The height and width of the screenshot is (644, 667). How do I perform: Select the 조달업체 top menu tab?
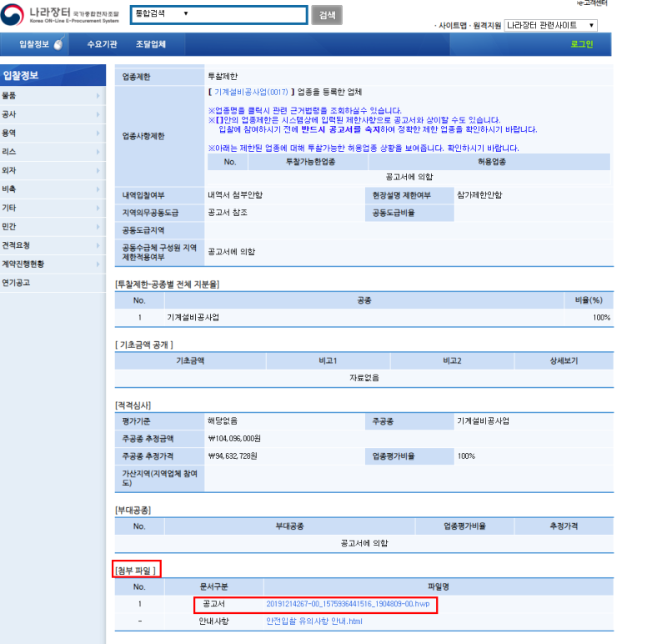[151, 44]
